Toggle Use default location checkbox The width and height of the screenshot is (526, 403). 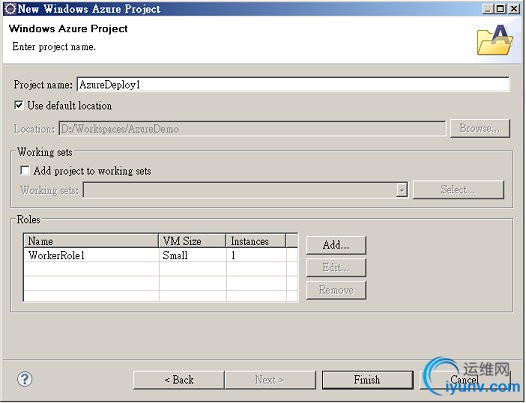pyautogui.click(x=19, y=105)
